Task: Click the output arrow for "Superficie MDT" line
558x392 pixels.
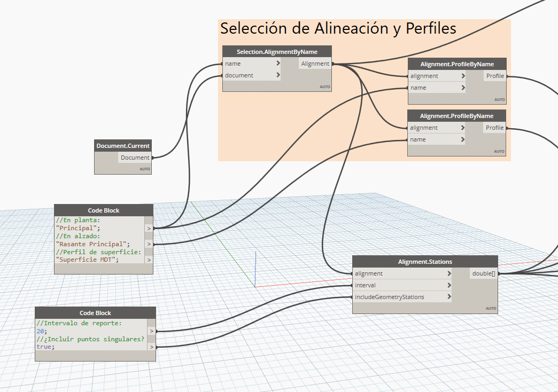Action: (x=149, y=260)
